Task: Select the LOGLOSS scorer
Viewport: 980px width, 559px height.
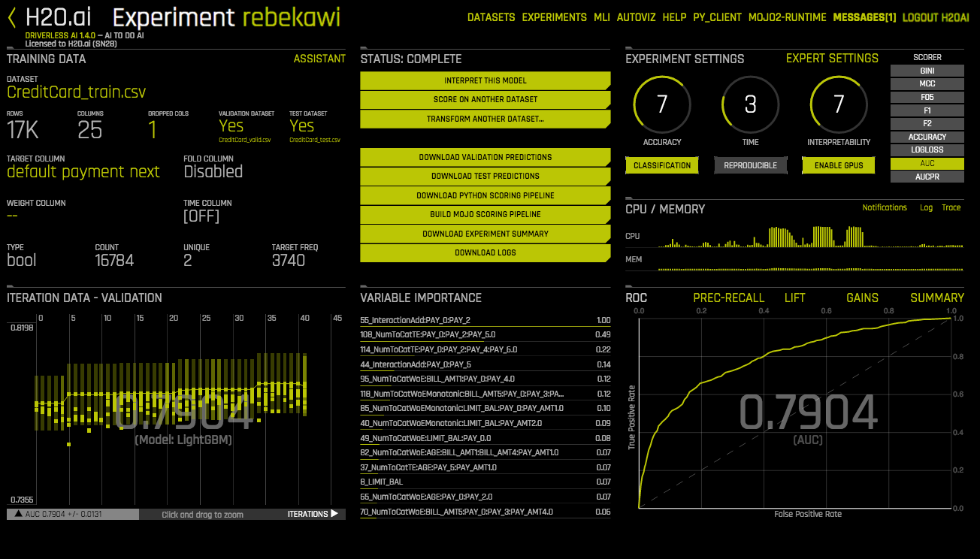Action: click(927, 150)
